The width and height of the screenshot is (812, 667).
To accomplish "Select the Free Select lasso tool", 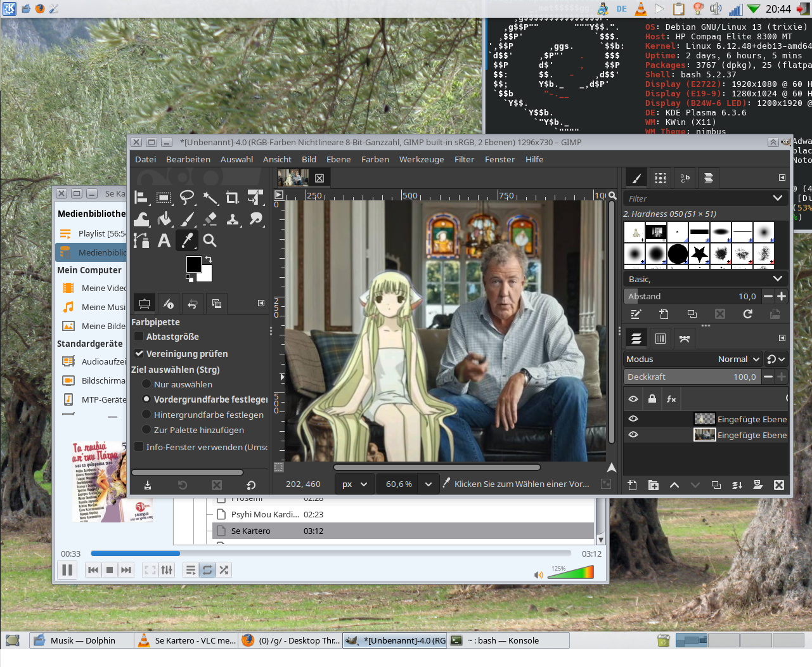I will (x=187, y=198).
